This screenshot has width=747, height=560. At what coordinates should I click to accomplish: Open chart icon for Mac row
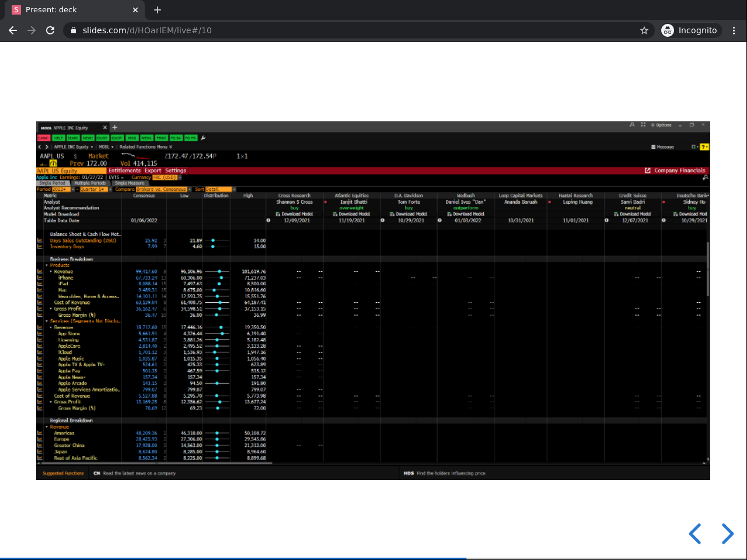tap(40, 290)
